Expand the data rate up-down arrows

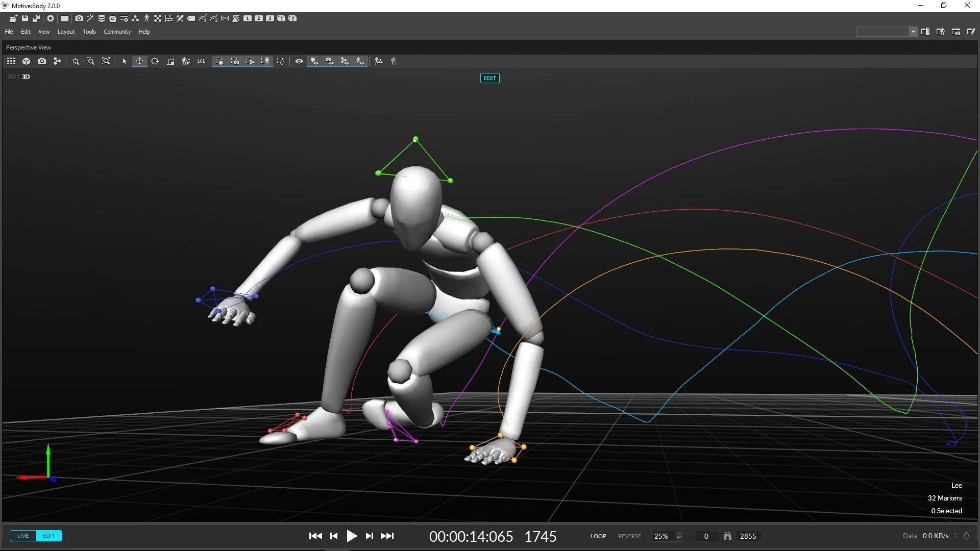click(955, 536)
